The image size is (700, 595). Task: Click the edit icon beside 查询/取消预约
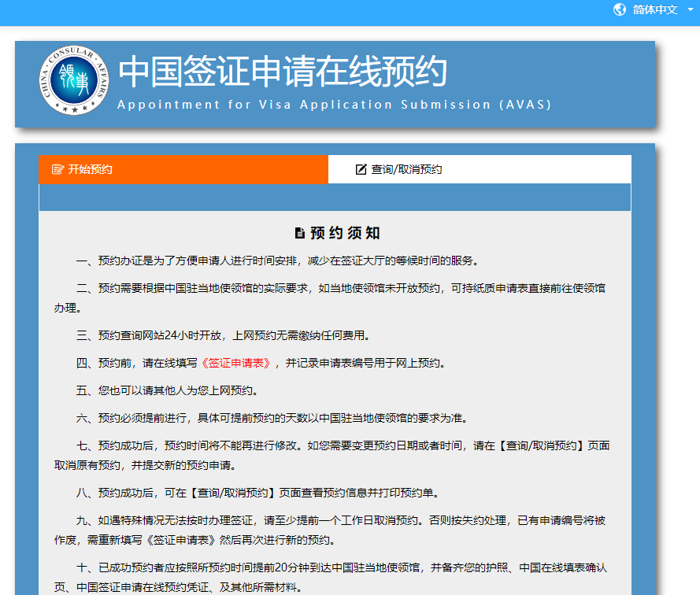click(358, 168)
